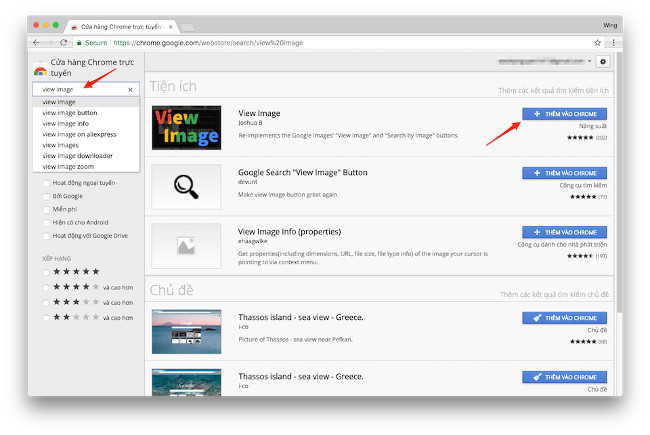Click the browser back arrow

tap(36, 42)
